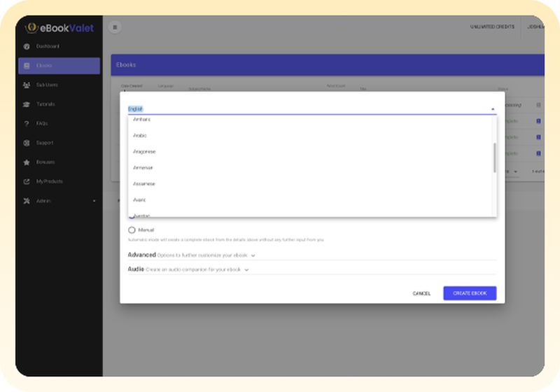Viewport: 560px width, 392px height.
Task: Click the Create Ebook button
Action: tap(470, 293)
